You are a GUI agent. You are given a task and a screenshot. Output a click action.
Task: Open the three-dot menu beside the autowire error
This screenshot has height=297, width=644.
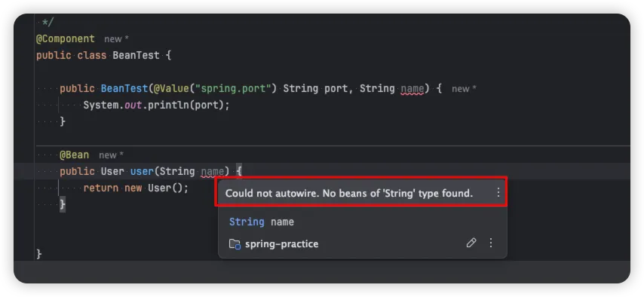click(x=498, y=192)
